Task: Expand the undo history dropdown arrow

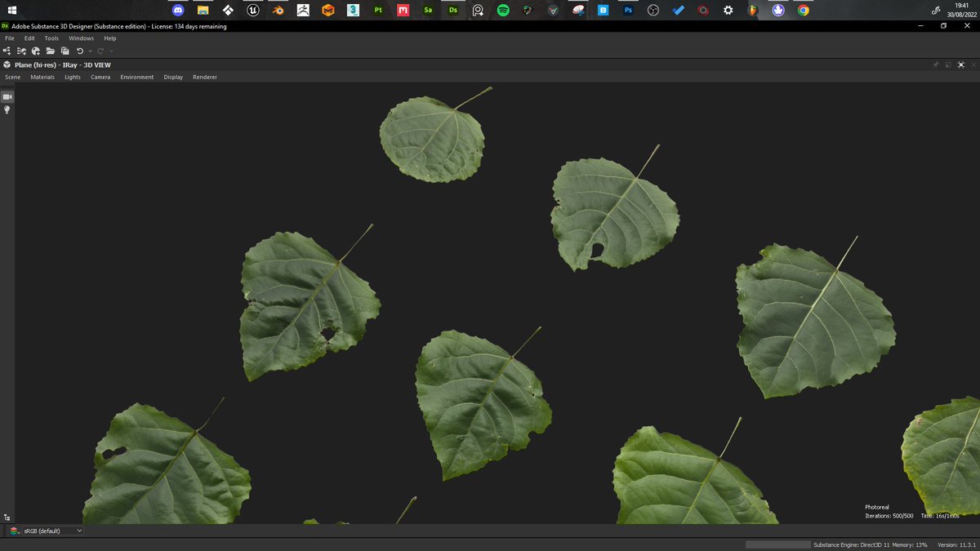Action: pos(90,51)
